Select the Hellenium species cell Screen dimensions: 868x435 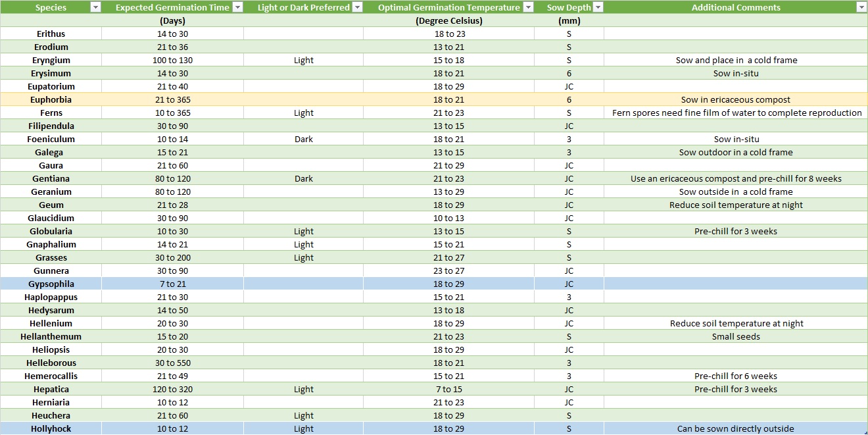(x=51, y=323)
